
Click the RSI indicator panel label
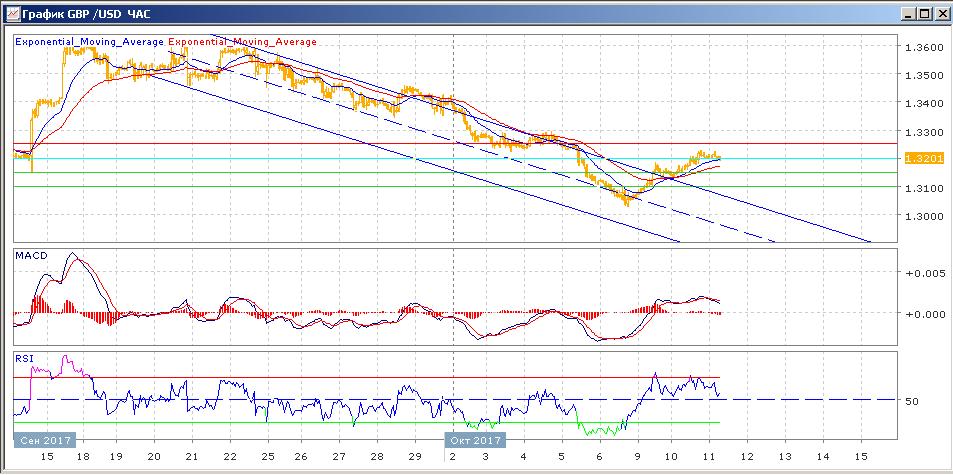coord(23,357)
